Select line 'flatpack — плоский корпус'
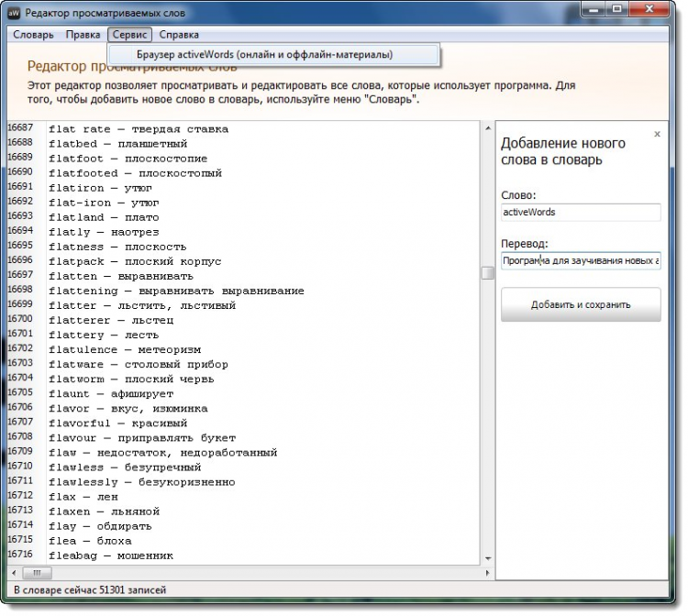Viewport: 688px width, 616px height. click(135, 262)
